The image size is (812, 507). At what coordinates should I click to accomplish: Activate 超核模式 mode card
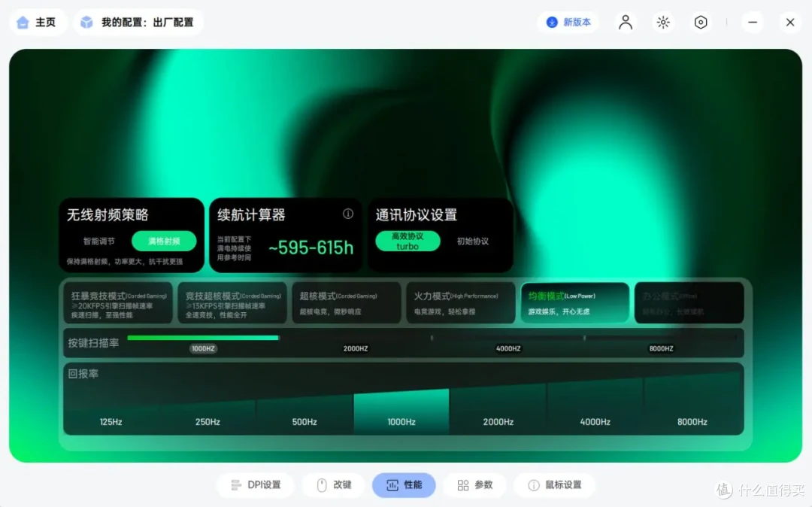347,303
